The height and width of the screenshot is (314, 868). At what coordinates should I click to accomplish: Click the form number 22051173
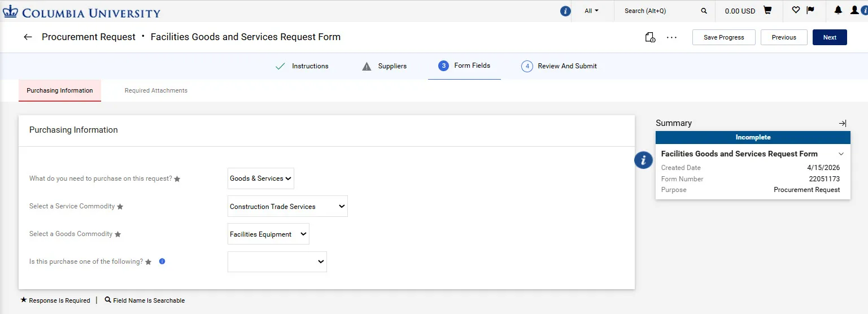(x=825, y=179)
